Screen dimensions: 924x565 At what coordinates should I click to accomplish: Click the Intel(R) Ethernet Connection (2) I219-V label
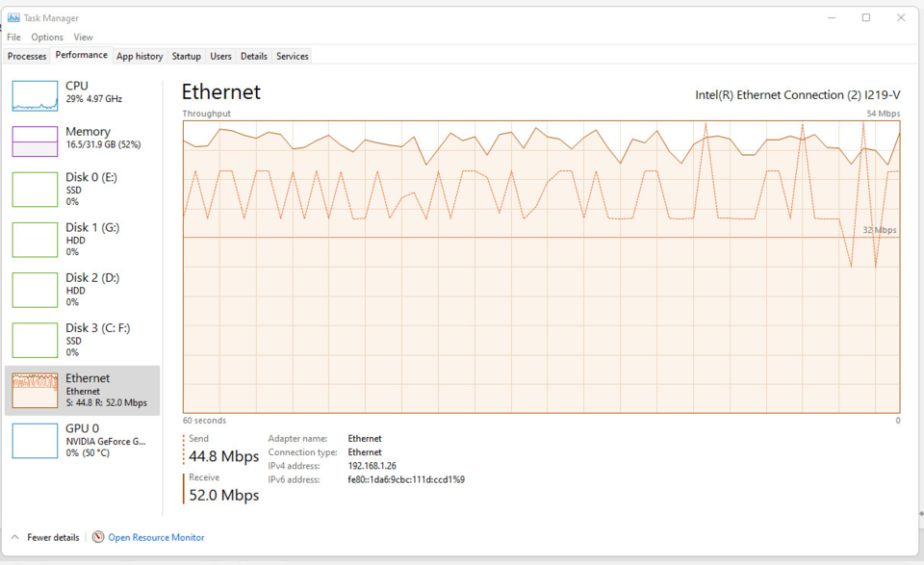click(x=797, y=95)
